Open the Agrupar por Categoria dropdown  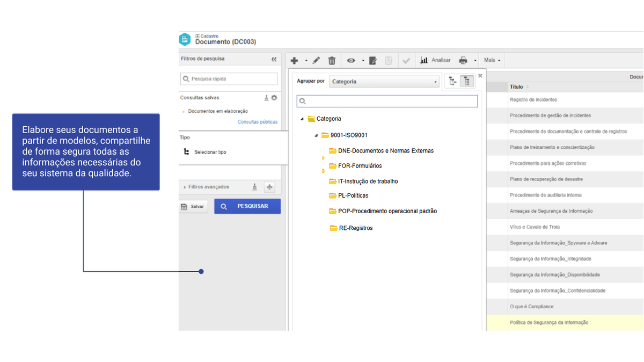(x=384, y=82)
